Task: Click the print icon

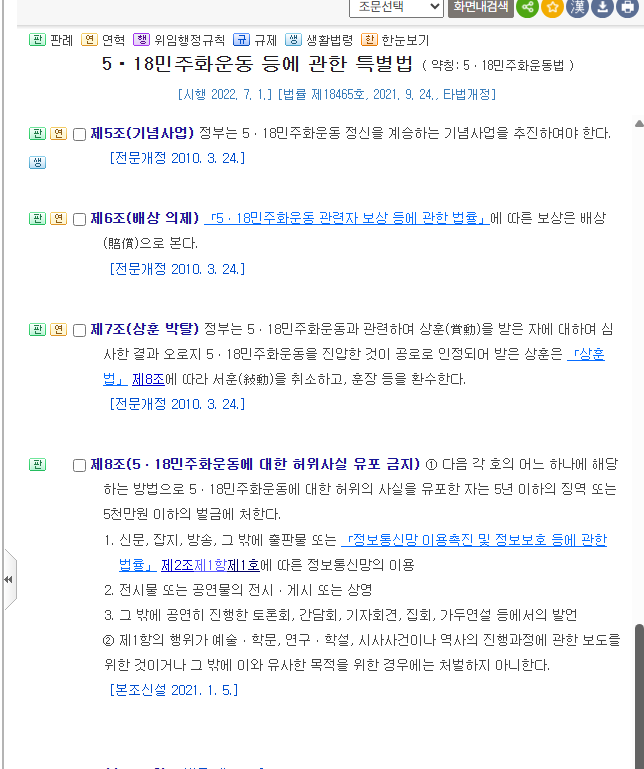Action: [627, 7]
